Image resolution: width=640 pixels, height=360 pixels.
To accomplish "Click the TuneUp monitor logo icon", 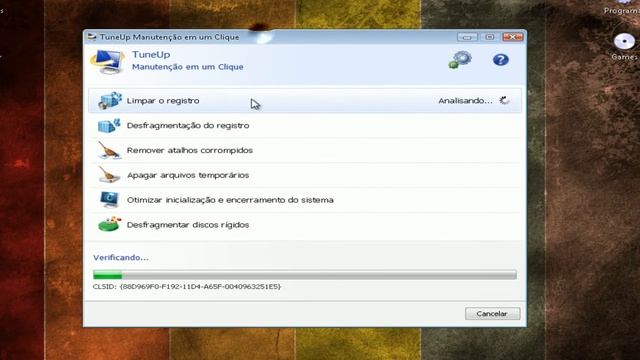I will coord(107,62).
